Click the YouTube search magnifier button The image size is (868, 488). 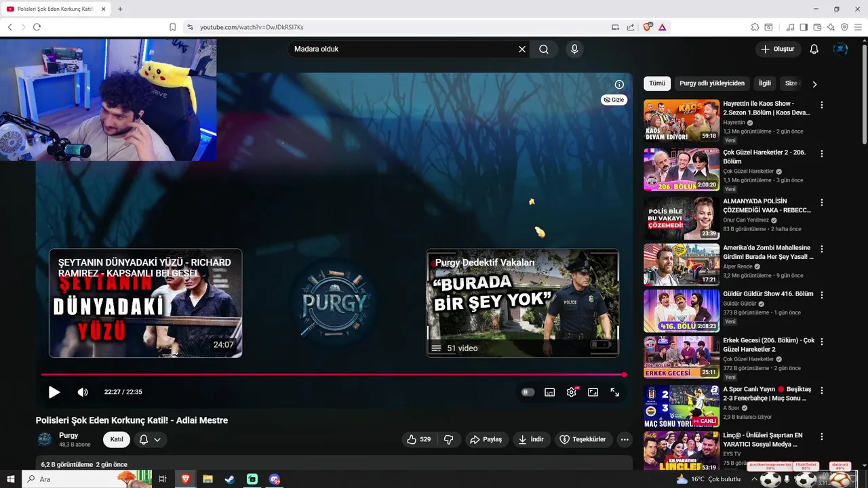point(544,49)
